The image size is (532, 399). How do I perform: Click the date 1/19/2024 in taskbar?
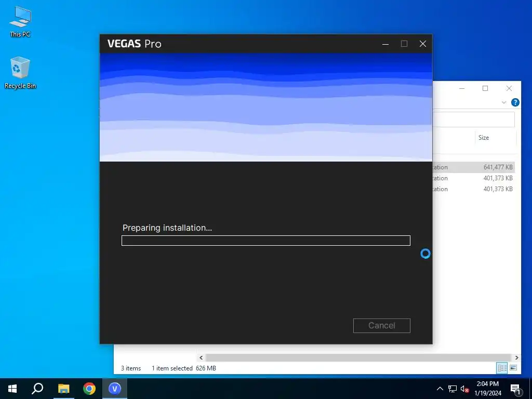point(487,393)
